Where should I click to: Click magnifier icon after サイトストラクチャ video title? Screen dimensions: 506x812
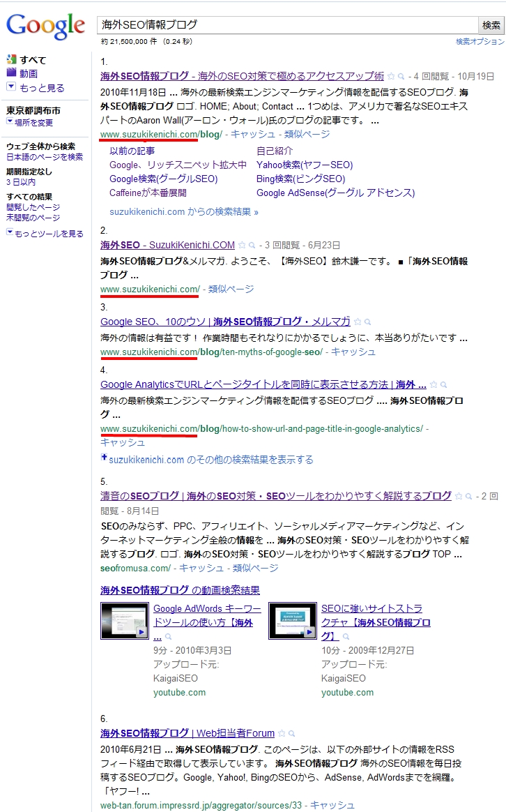tap(346, 636)
